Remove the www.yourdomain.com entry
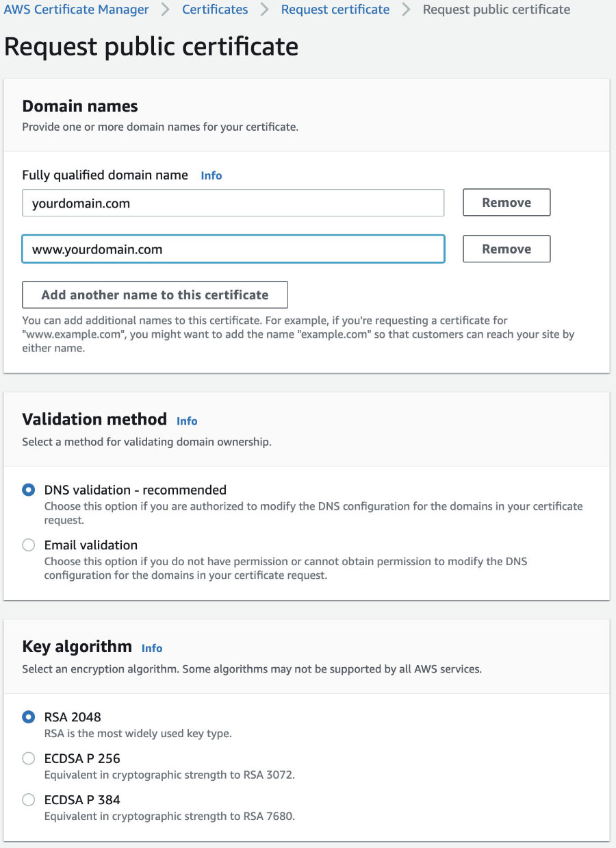The image size is (616, 848). [506, 249]
